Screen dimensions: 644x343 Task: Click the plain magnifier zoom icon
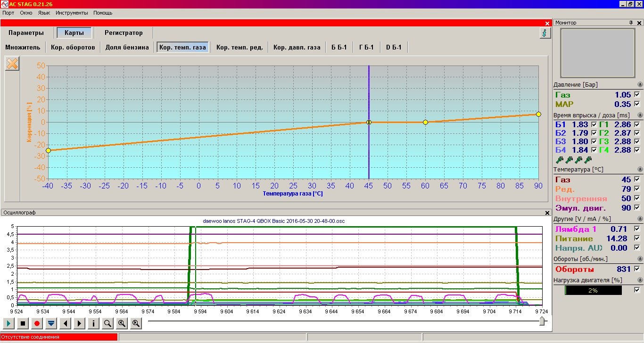[x=107, y=323]
